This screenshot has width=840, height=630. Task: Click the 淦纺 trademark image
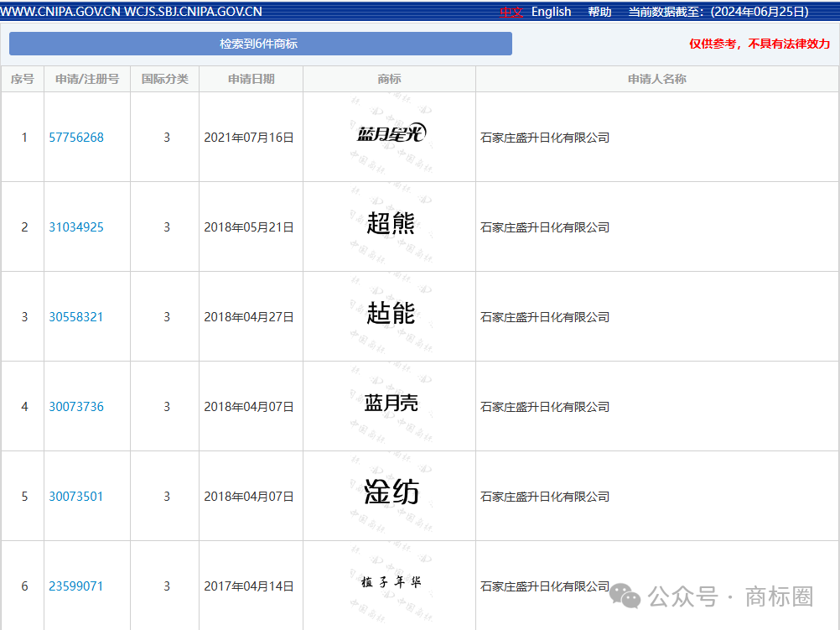(391, 492)
